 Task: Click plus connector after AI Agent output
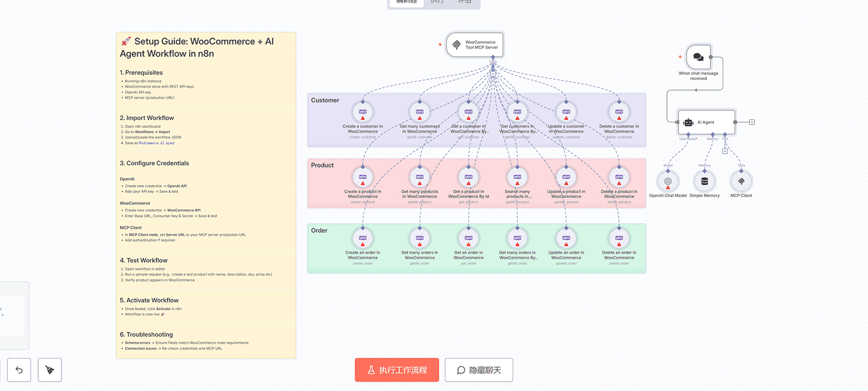[752, 123]
